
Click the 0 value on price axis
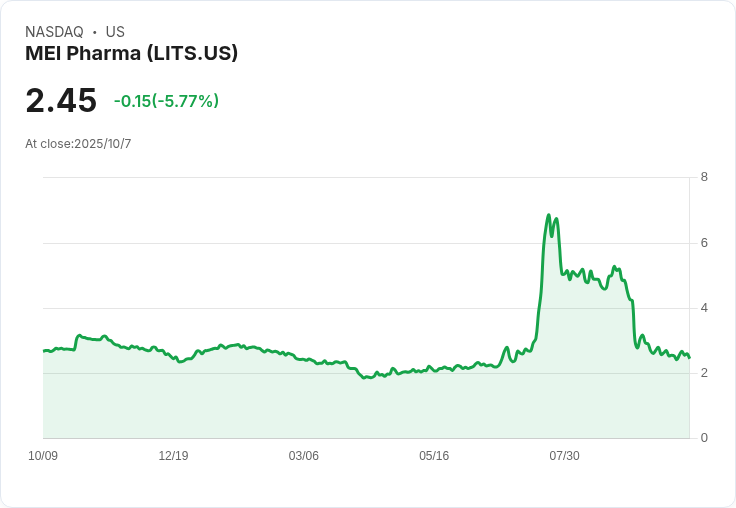pyautogui.click(x=704, y=438)
